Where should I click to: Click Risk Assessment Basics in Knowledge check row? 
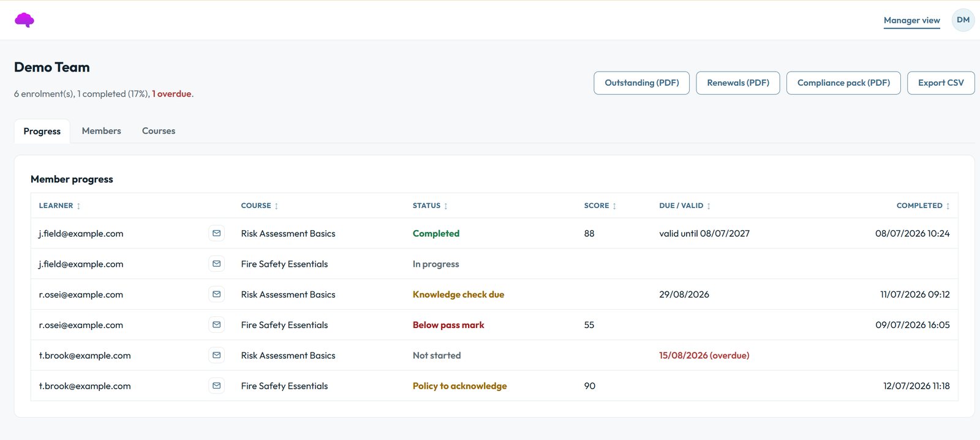pyautogui.click(x=288, y=294)
